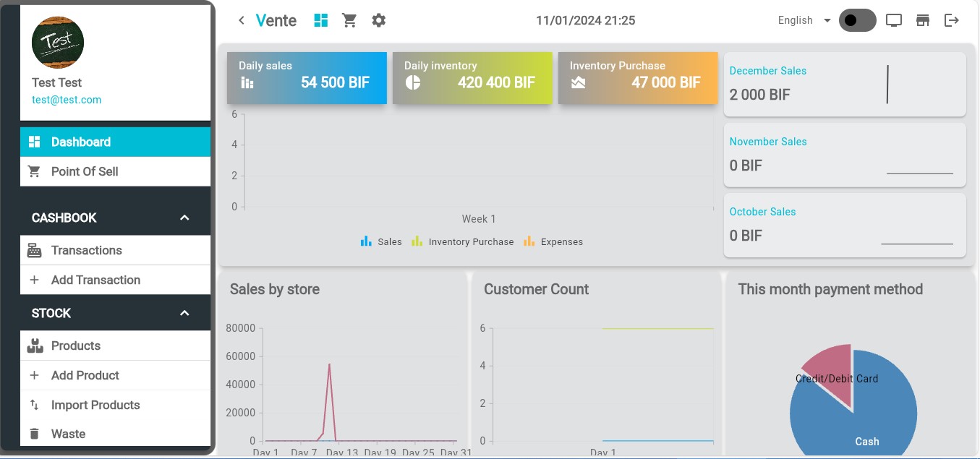
Task: Click the Import Products link
Action: 96,405
